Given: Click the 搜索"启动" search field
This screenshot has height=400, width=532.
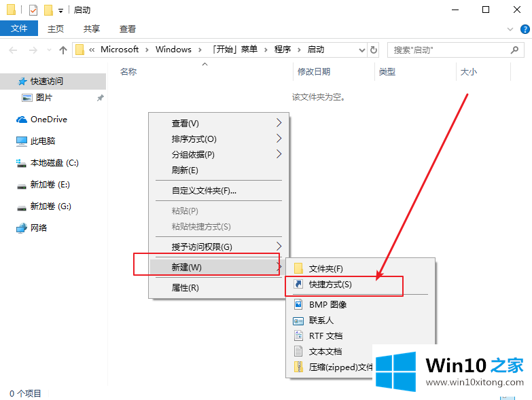Looking at the screenshot, I should click(448, 50).
